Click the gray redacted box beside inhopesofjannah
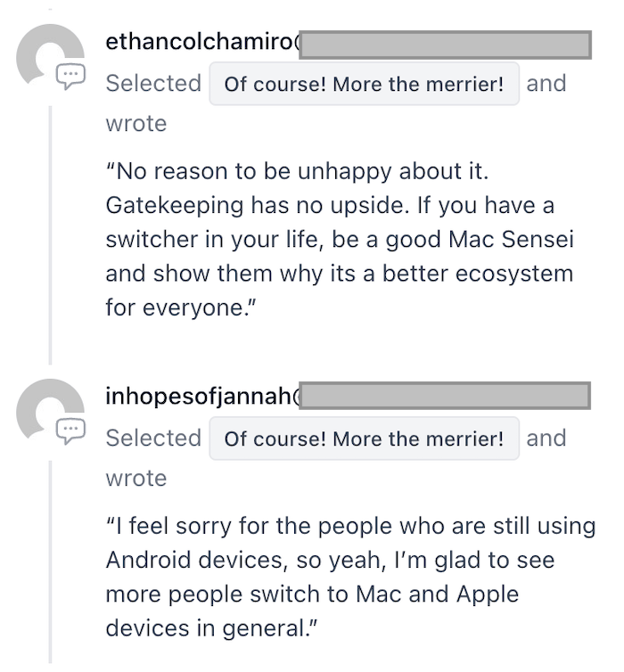This screenshot has height=672, width=624. point(444,397)
